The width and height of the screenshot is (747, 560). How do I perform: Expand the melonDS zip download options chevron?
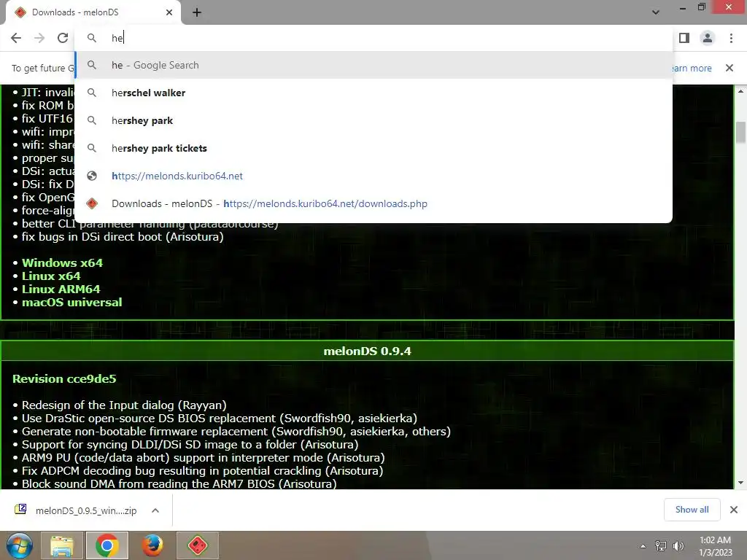tap(155, 510)
